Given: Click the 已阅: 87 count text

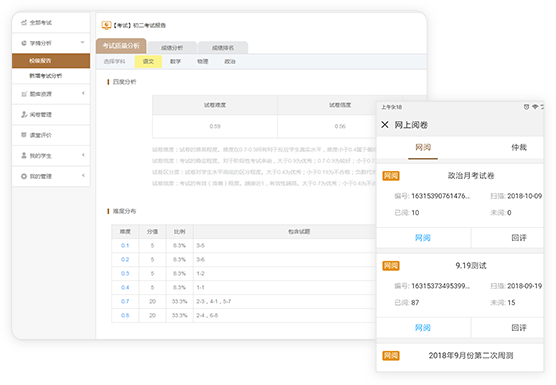Looking at the screenshot, I should (x=407, y=303).
